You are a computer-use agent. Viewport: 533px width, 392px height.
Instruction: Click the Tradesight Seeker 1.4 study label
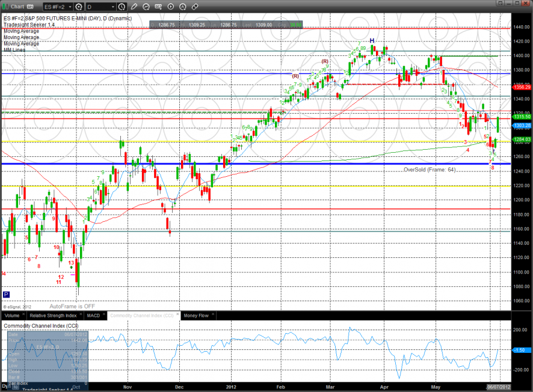coord(29,25)
